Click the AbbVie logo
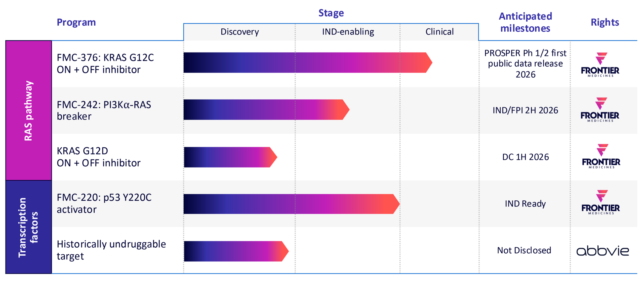Viewport: 644px width, 281px height. coord(602,251)
